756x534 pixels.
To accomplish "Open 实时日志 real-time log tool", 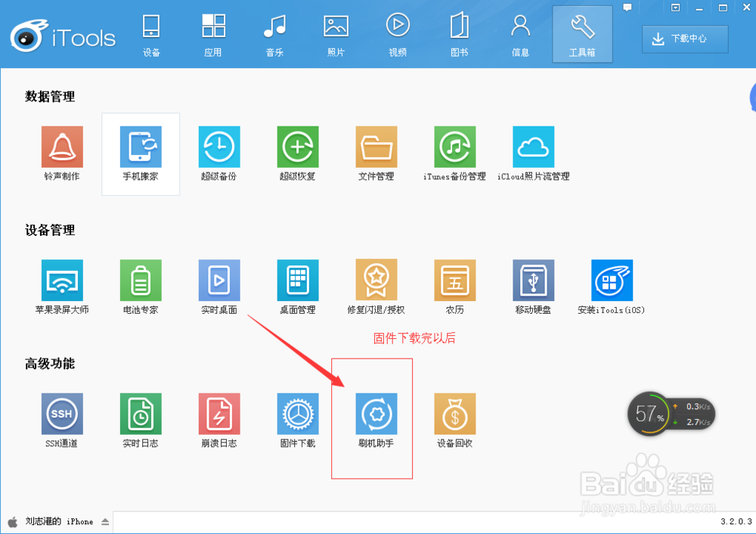I will pyautogui.click(x=141, y=414).
